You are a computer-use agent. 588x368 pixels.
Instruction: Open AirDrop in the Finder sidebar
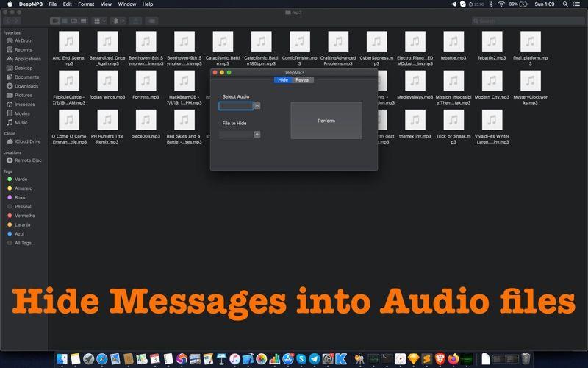coord(22,41)
